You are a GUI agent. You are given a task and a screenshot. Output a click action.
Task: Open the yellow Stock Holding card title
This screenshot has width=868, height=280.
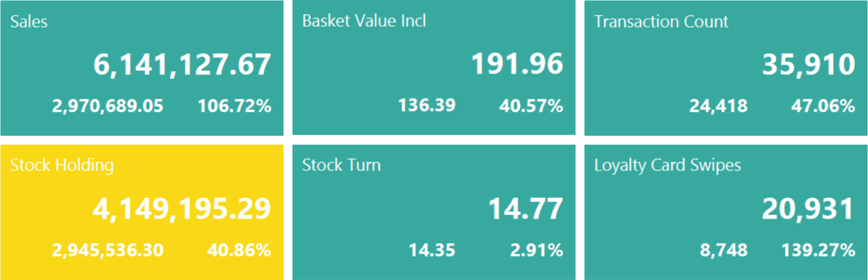62,165
